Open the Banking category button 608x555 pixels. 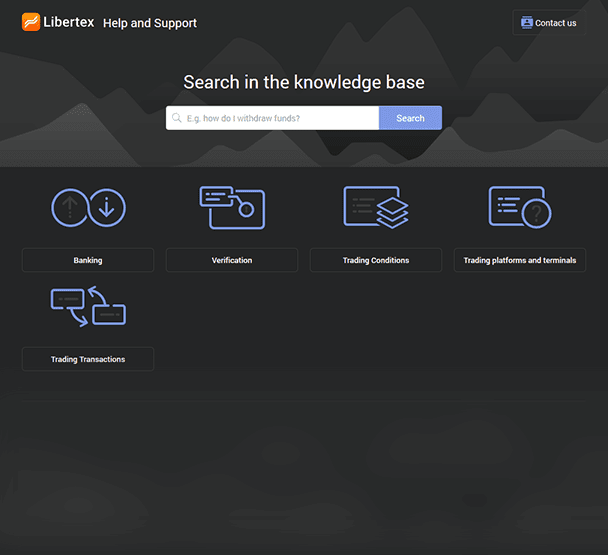[x=88, y=260]
